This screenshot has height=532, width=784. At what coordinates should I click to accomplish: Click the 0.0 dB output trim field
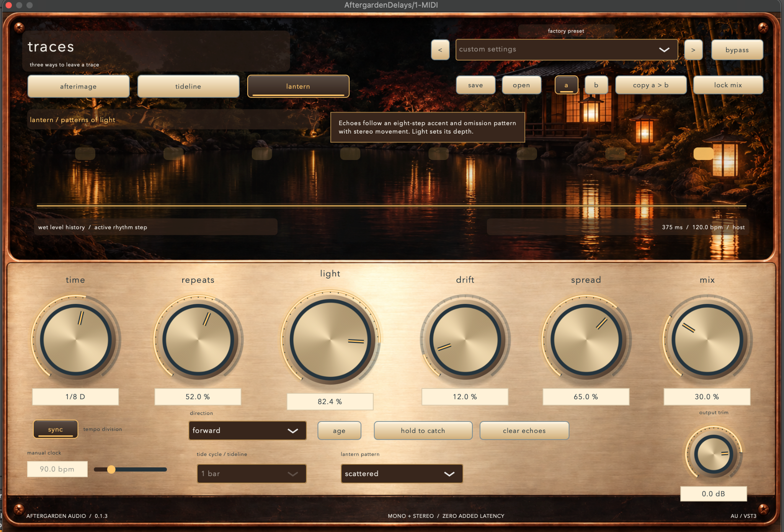coord(714,494)
